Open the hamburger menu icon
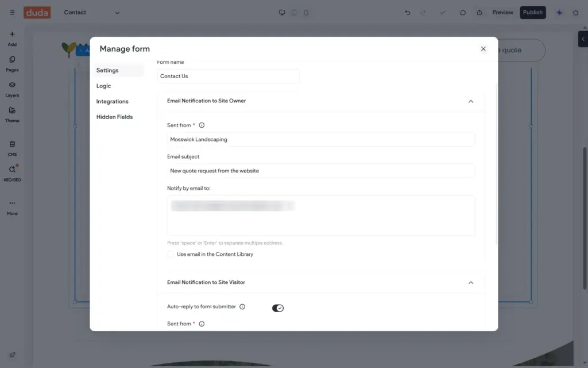 click(12, 13)
